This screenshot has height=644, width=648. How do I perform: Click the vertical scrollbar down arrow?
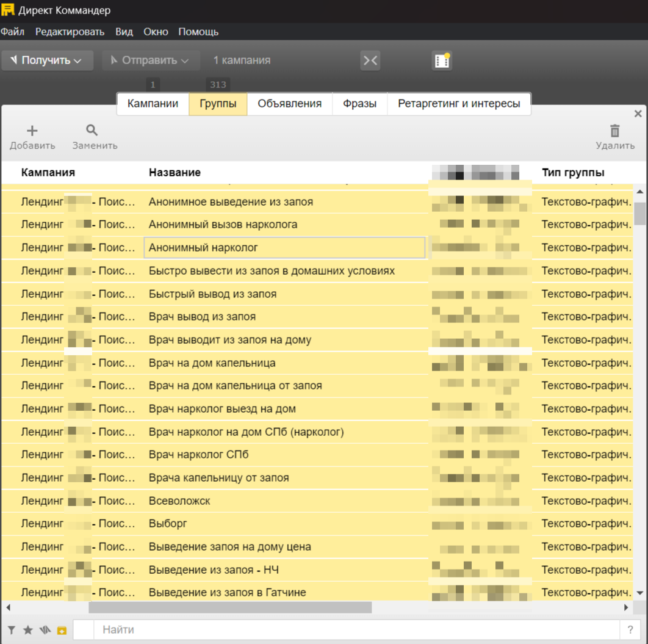click(639, 593)
